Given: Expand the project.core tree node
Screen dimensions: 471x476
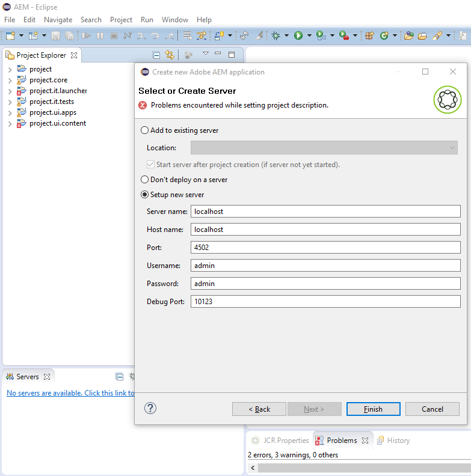Looking at the screenshot, I should coord(10,80).
